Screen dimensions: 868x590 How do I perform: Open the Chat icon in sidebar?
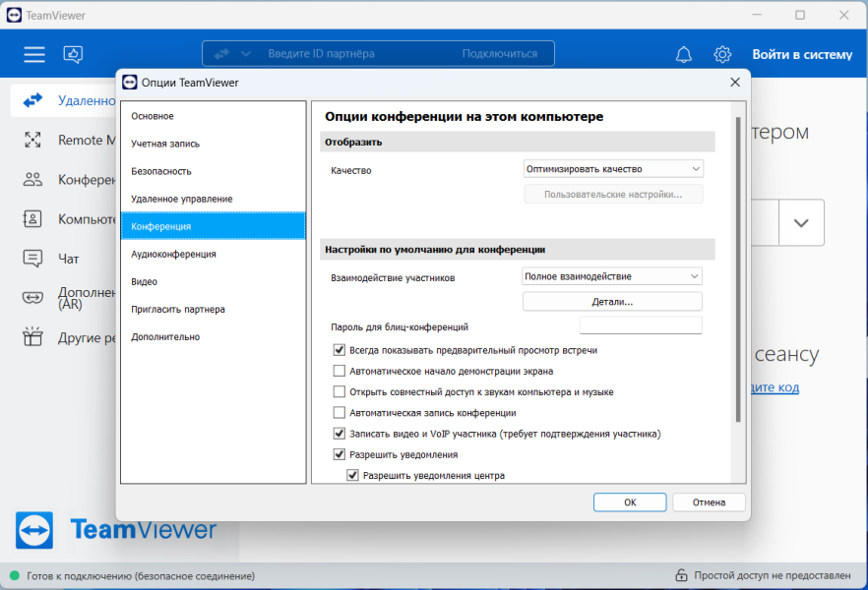pyautogui.click(x=32, y=259)
